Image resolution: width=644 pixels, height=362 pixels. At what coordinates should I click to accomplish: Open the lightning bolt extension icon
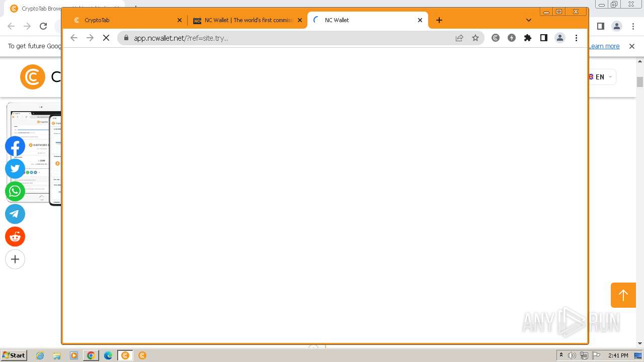pyautogui.click(x=512, y=38)
